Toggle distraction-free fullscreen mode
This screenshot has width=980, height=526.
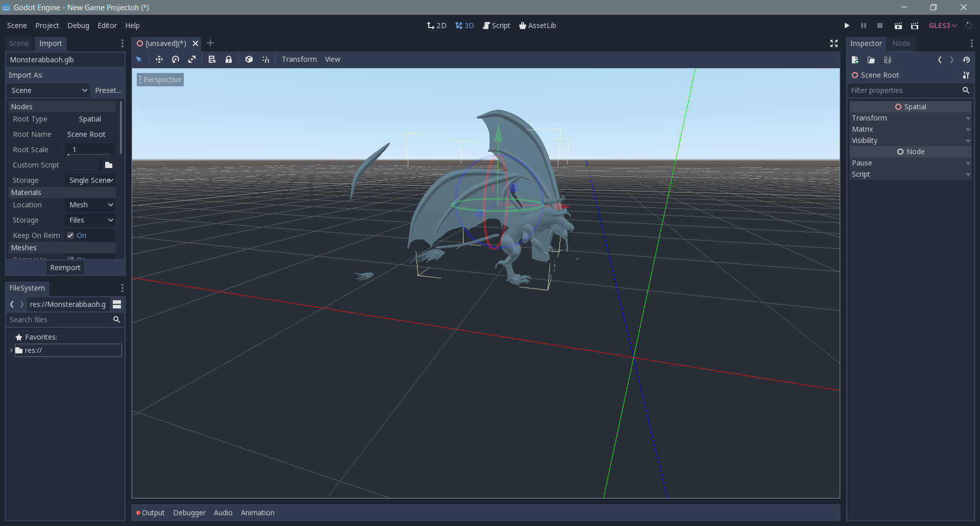(834, 43)
